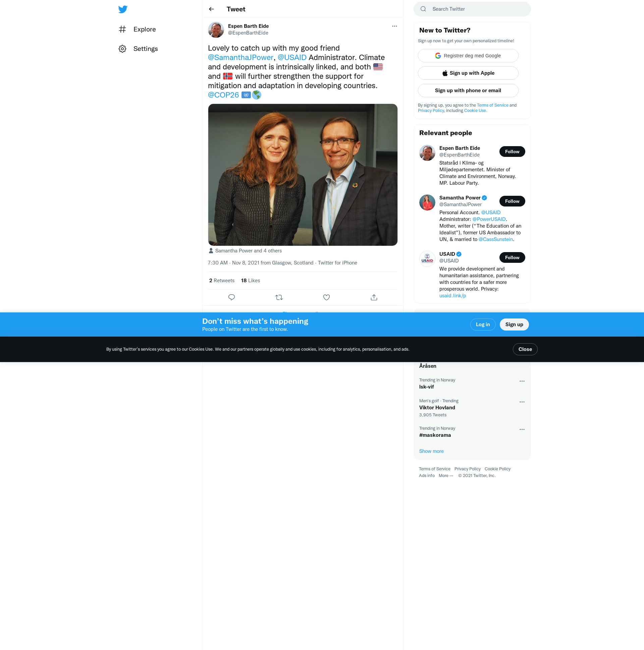The height and width of the screenshot is (650, 644).
Task: Click Sign up with Apple
Action: click(468, 73)
